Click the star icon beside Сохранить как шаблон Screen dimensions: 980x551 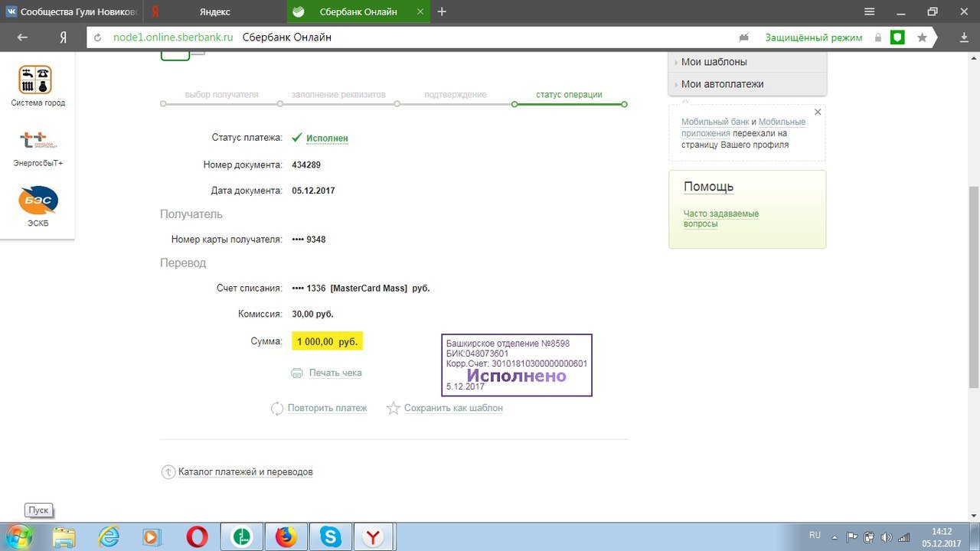click(394, 408)
